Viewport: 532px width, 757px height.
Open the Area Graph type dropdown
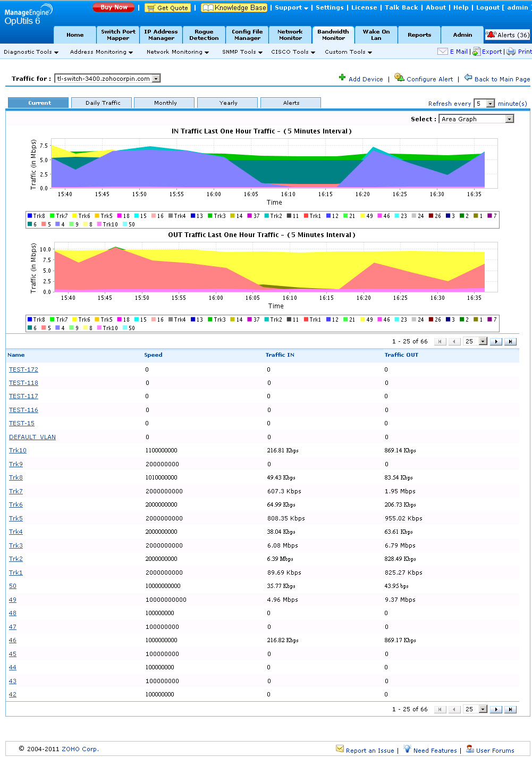(510, 119)
